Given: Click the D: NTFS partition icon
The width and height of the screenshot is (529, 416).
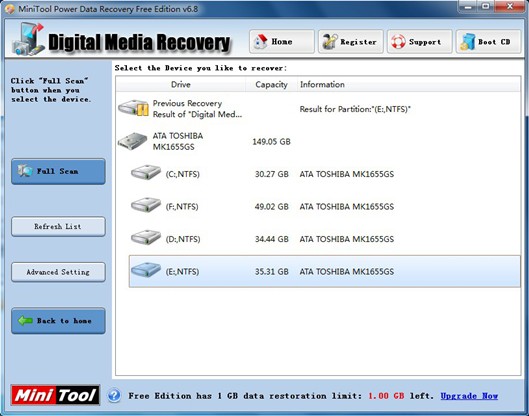Looking at the screenshot, I should [x=146, y=238].
